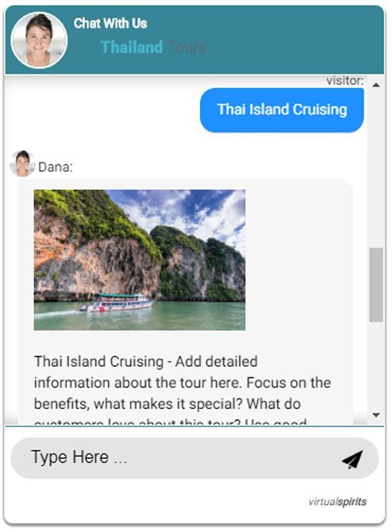The height and width of the screenshot is (532, 392).
Task: Click Dana's small avatar beside her name
Action: pos(22,164)
